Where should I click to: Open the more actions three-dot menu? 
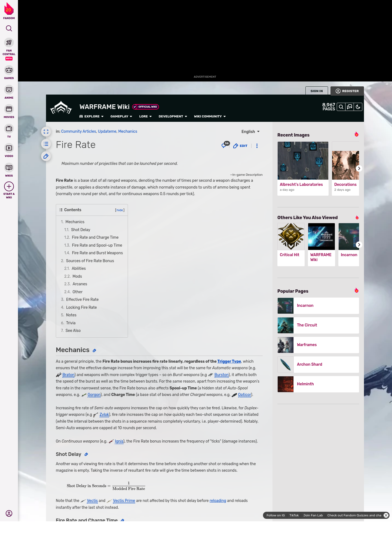tap(257, 146)
